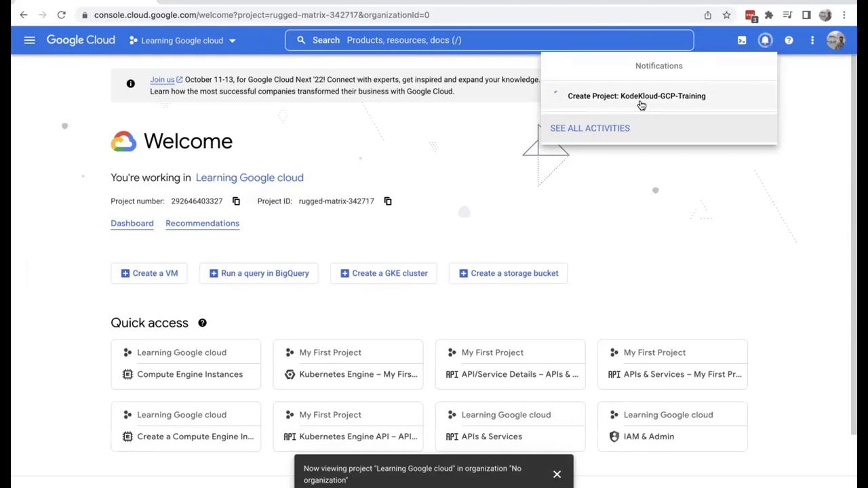The image size is (868, 488).
Task: Click the Create a VM button
Action: click(149, 273)
